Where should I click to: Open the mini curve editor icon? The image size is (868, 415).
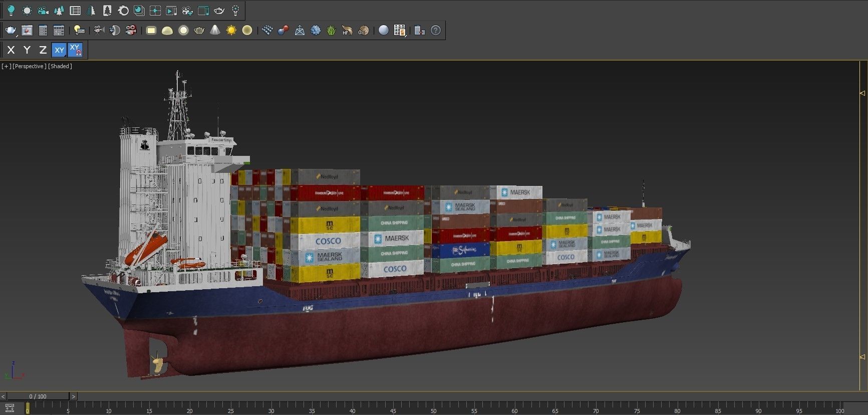(x=10, y=408)
